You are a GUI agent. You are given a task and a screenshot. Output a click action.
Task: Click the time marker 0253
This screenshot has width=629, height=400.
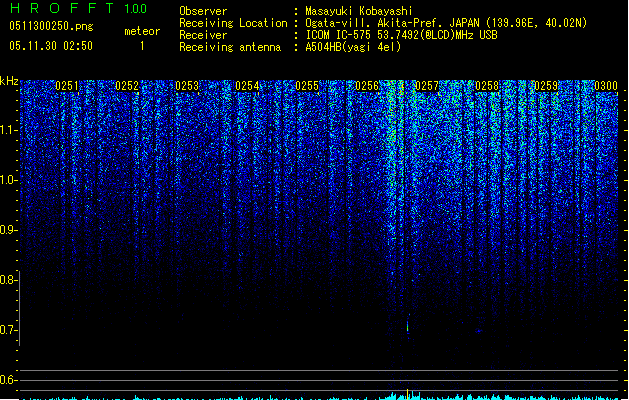click(x=187, y=86)
